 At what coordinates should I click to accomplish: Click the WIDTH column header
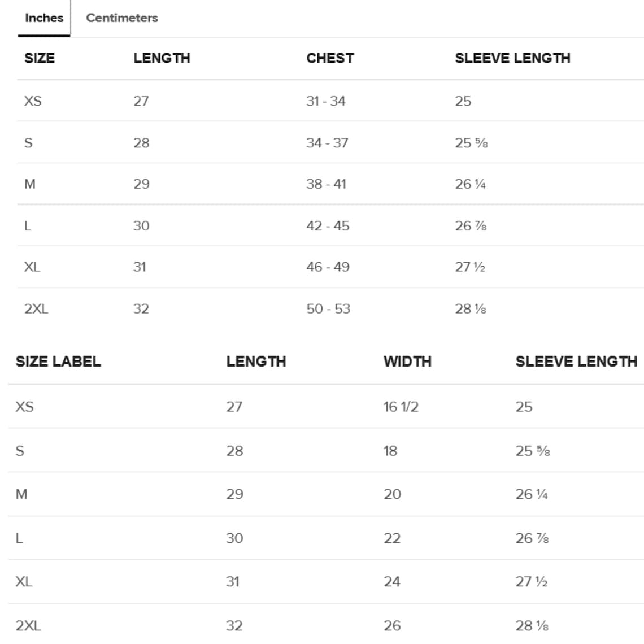[x=407, y=362]
